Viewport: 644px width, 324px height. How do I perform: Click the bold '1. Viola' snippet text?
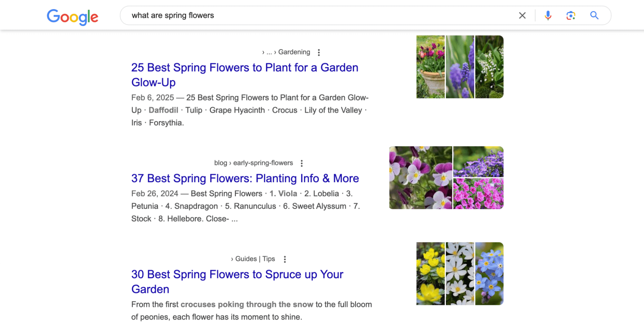283,194
